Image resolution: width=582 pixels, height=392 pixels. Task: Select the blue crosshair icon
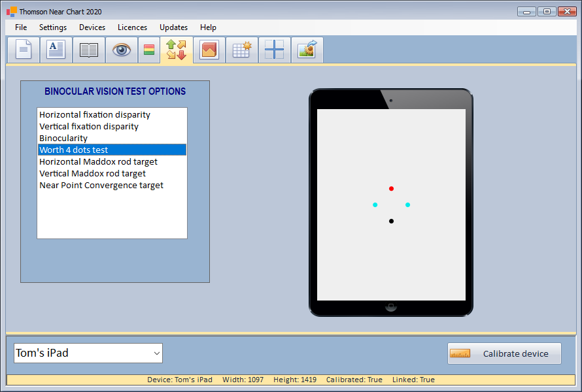click(275, 50)
